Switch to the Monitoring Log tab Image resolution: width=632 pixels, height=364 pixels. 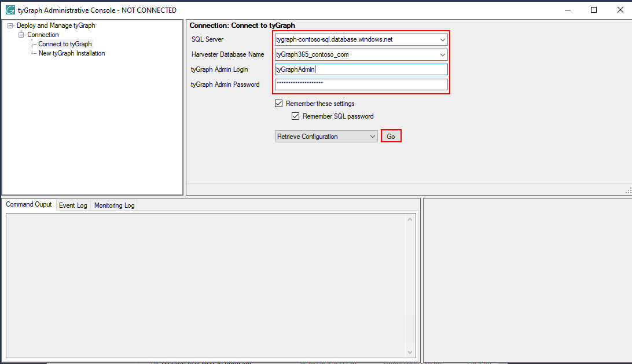click(x=115, y=205)
